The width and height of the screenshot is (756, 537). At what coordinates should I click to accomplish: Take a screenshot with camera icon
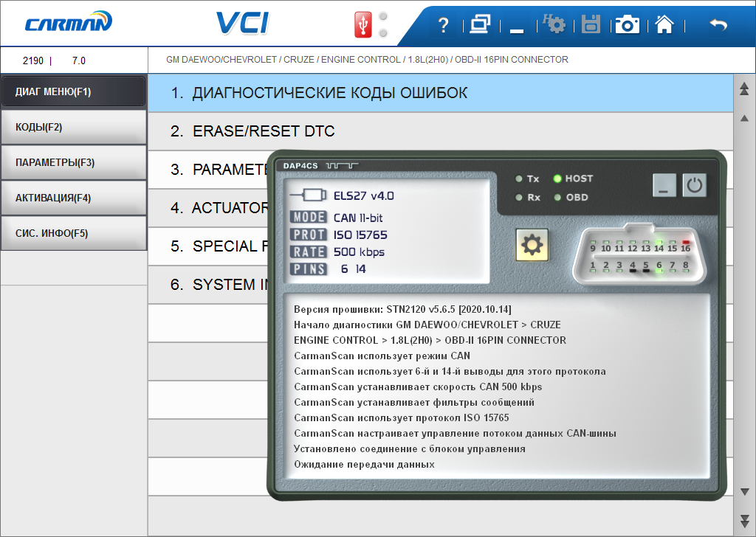click(628, 24)
